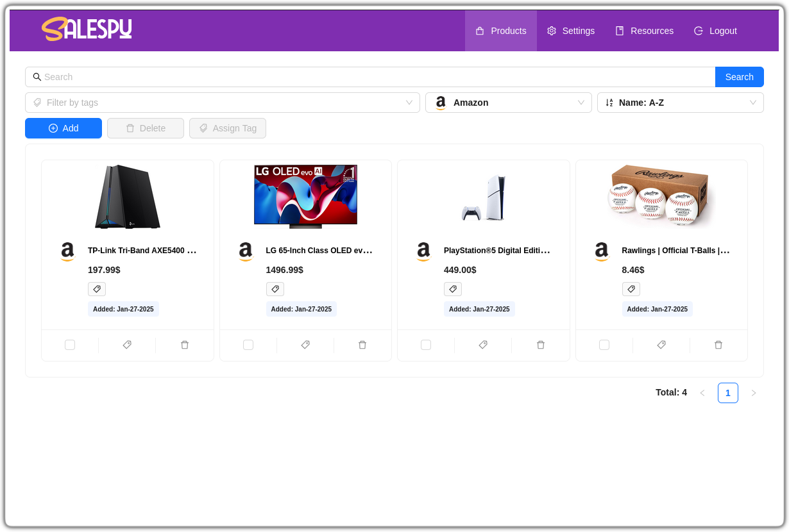Click the blue Search button

tap(740, 77)
